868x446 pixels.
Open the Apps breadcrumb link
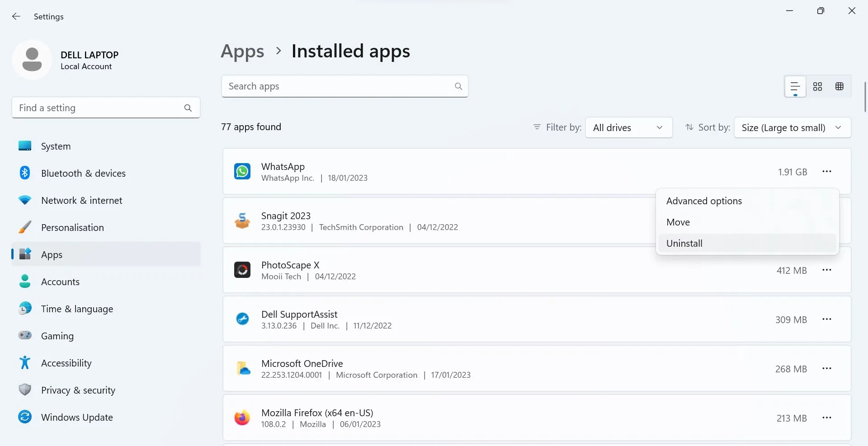[242, 52]
